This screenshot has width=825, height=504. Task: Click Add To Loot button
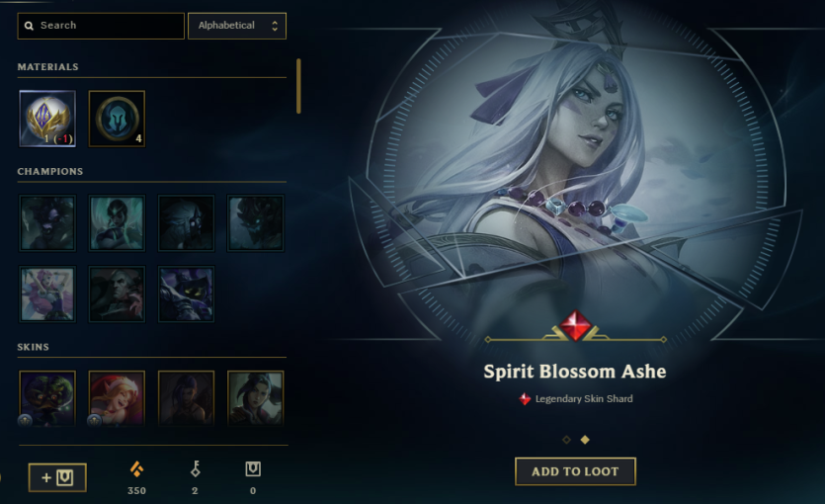(575, 471)
